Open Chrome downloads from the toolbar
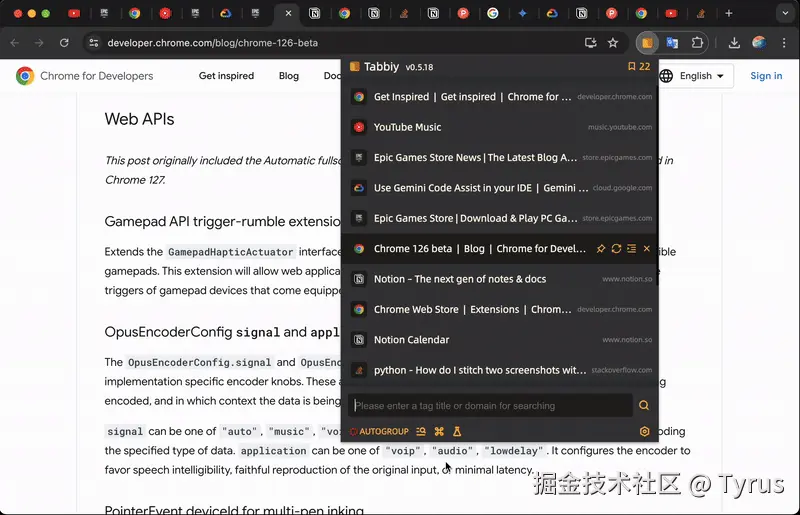Screen dimensions: 800x515 [x=734, y=43]
